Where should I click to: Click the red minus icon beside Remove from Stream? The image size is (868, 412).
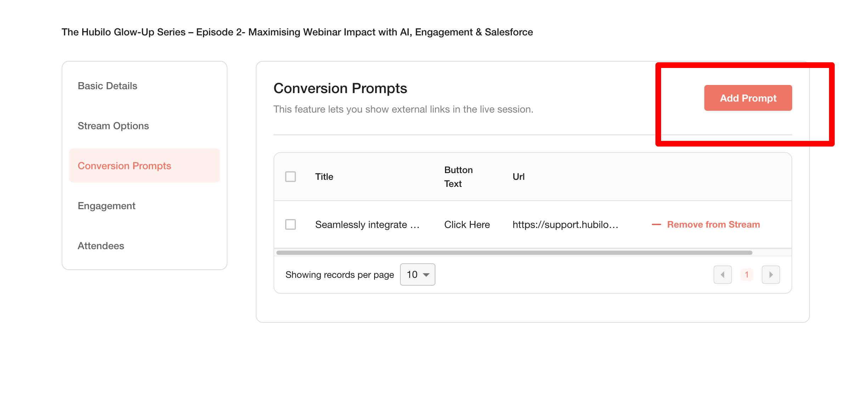coord(656,224)
